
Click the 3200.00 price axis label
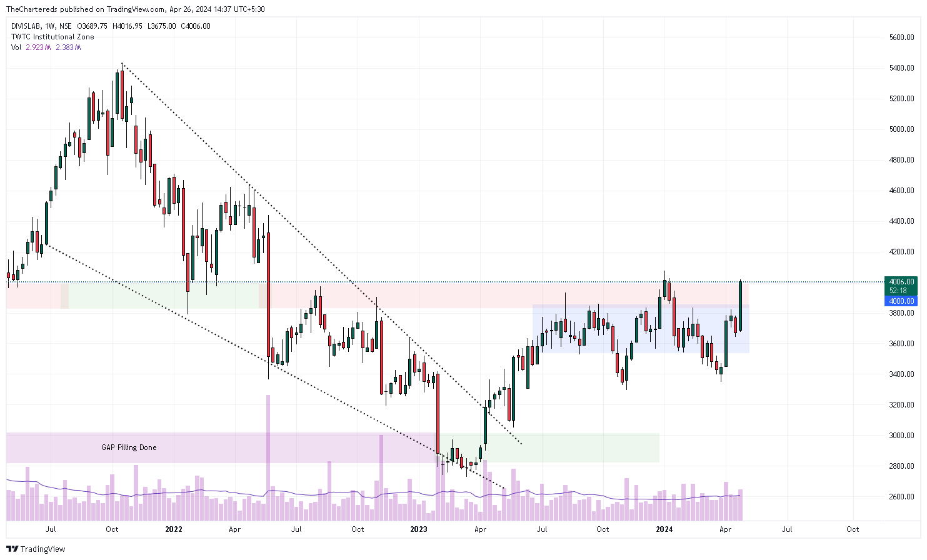pyautogui.click(x=901, y=405)
